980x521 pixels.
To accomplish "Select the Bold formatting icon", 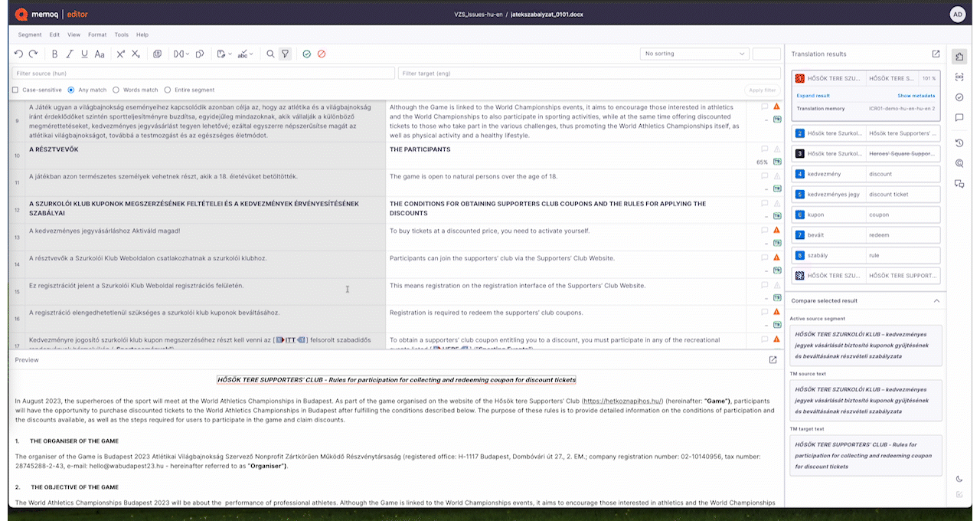I will [x=54, y=54].
